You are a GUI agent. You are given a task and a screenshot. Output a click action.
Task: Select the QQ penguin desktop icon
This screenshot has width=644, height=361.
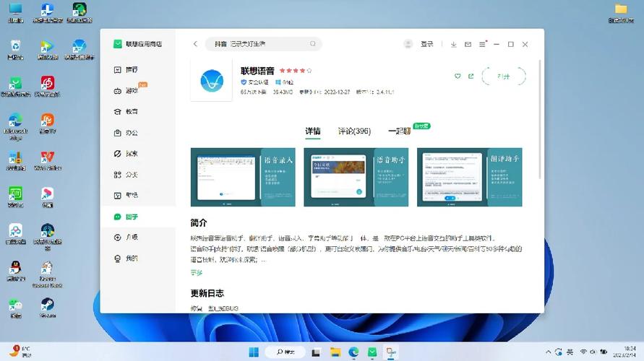pos(16,271)
